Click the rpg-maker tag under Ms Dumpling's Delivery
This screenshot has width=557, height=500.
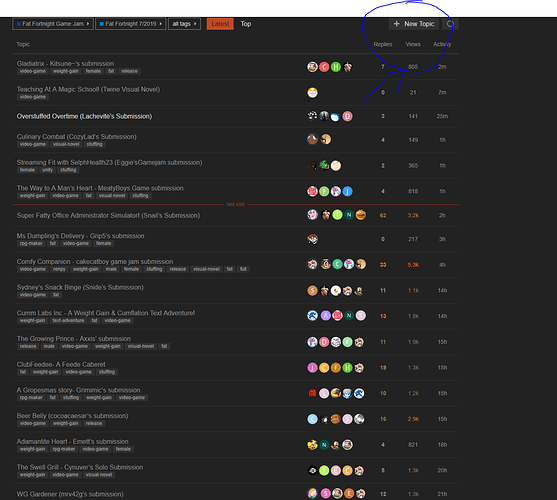(x=31, y=244)
